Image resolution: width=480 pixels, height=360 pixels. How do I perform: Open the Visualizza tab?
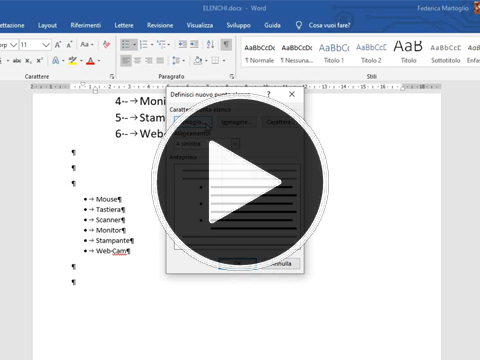(x=200, y=25)
